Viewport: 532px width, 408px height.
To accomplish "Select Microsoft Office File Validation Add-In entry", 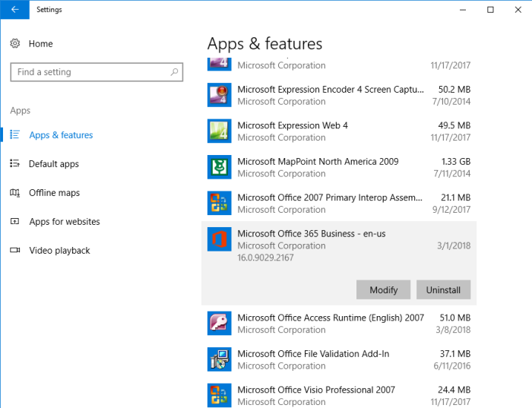I will pos(339,359).
